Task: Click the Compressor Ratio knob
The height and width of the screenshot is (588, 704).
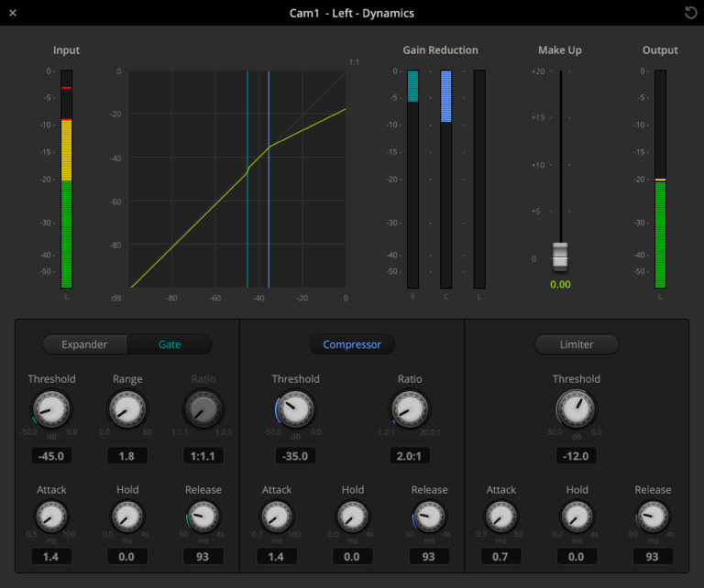Action: pyautogui.click(x=410, y=409)
